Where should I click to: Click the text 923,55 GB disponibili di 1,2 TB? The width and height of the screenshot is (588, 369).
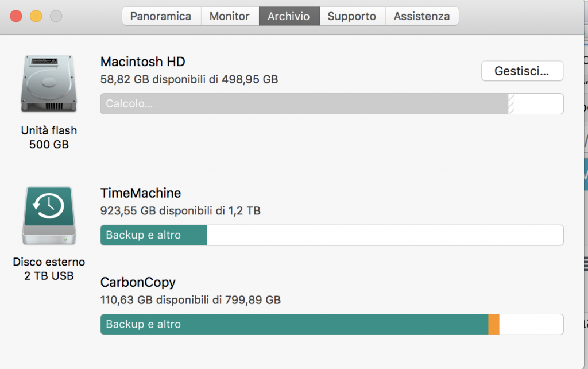tap(180, 211)
